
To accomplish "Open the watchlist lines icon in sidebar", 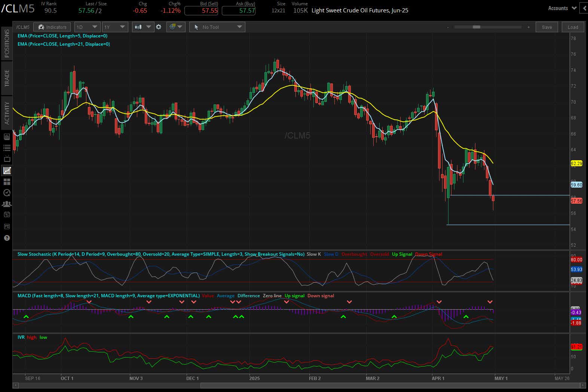I will coord(7,148).
